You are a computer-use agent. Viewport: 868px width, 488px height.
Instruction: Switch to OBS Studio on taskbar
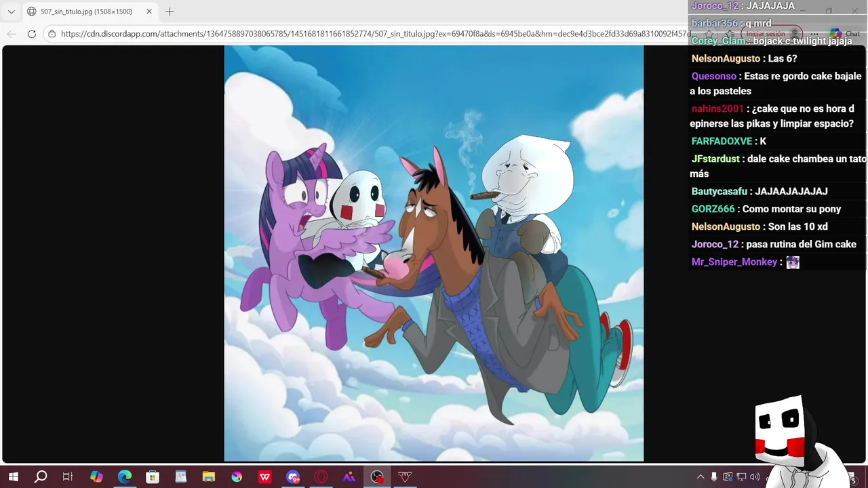[377, 477]
